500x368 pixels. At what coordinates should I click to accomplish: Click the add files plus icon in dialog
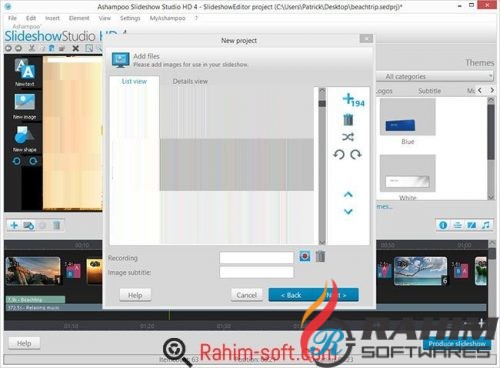coord(348,99)
